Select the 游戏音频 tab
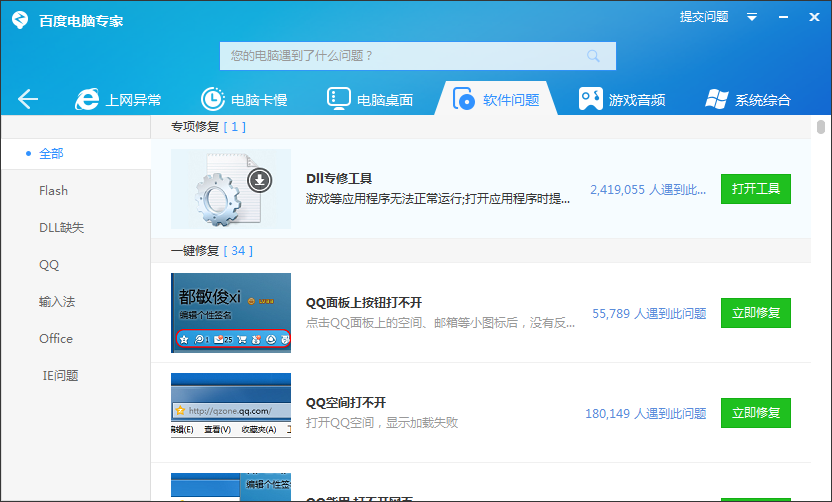This screenshot has height=502, width=832. point(622,99)
